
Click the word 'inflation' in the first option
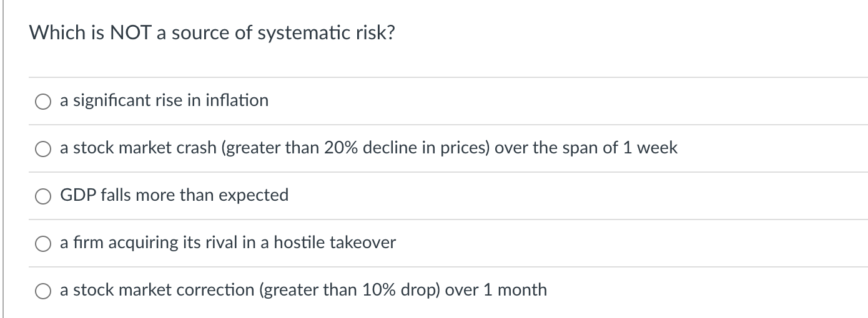point(239,100)
